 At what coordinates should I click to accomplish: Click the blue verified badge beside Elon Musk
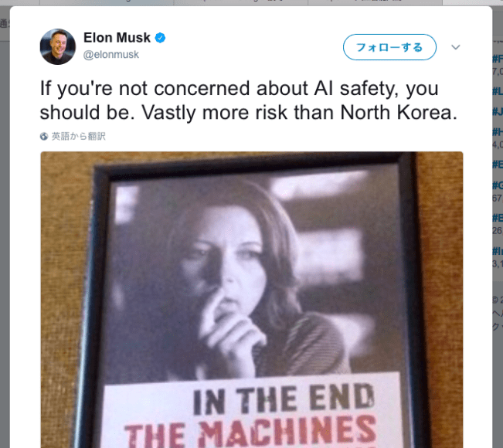pyautogui.click(x=160, y=38)
